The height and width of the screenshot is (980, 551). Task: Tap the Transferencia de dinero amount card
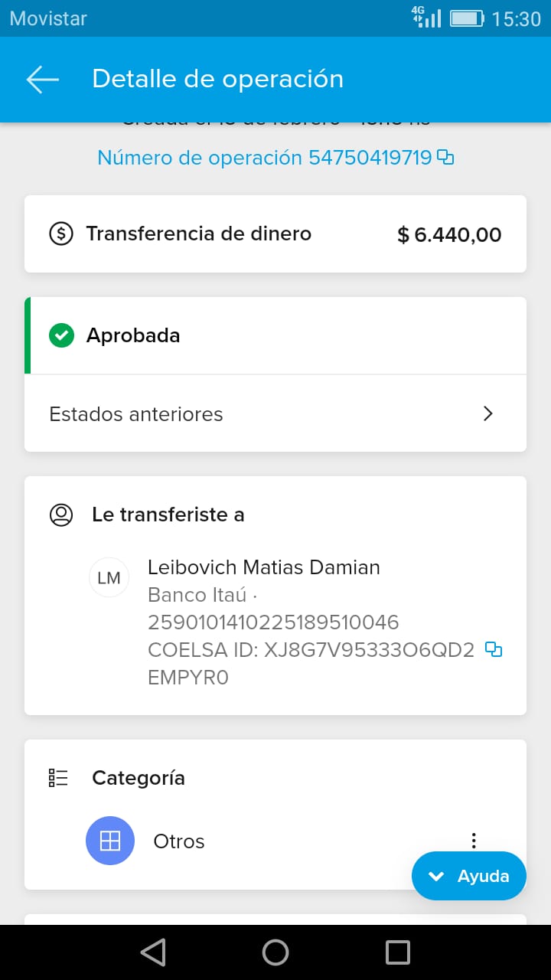click(x=275, y=234)
